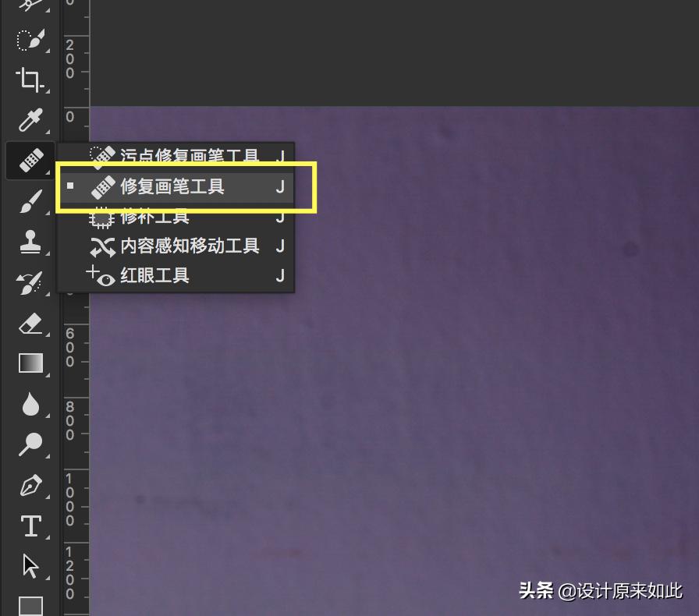Select the Blur tool
This screenshot has width=699, height=616.
[30, 404]
